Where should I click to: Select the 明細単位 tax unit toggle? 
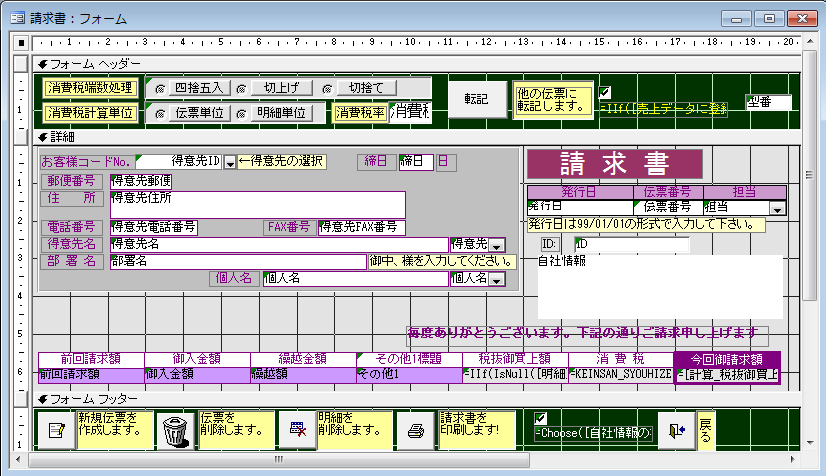[281, 113]
